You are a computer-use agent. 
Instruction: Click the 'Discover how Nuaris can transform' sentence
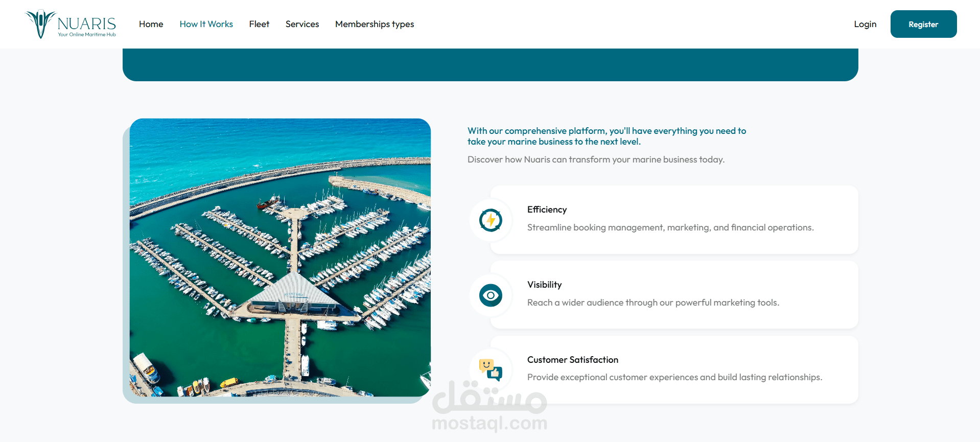[596, 159]
